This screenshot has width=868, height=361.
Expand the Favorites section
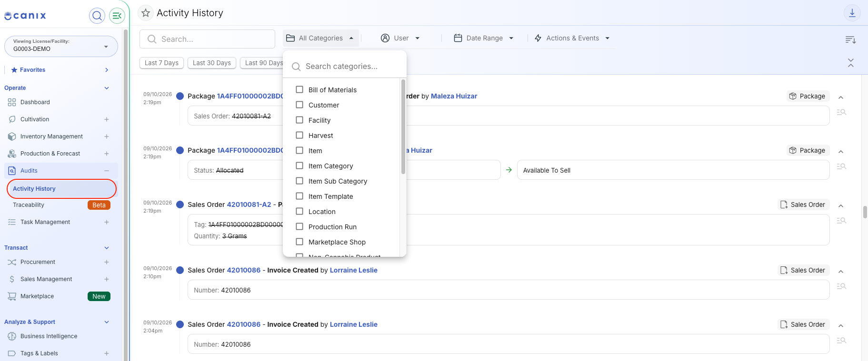(x=107, y=70)
